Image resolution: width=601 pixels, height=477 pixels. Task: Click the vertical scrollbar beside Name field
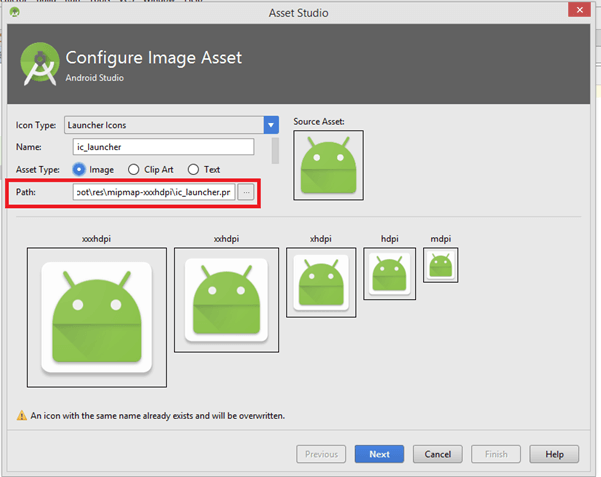(x=275, y=151)
